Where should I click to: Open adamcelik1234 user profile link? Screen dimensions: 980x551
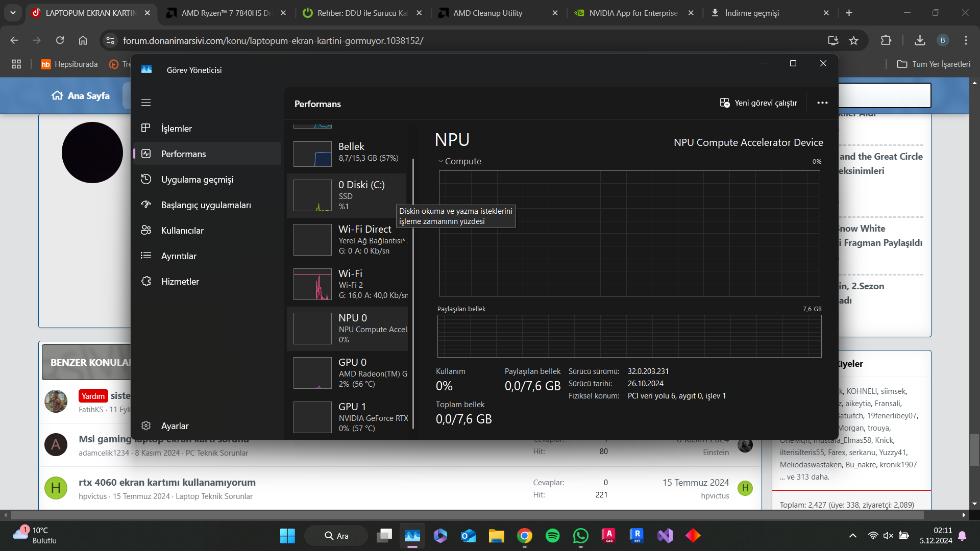[104, 453]
